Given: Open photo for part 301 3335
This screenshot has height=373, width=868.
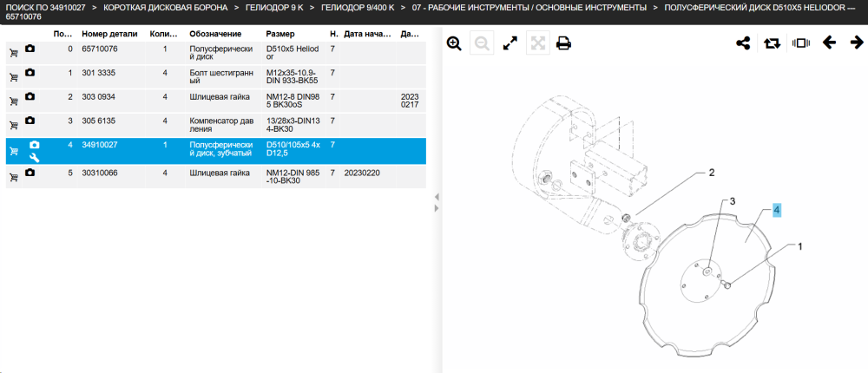Looking at the screenshot, I should point(30,73).
